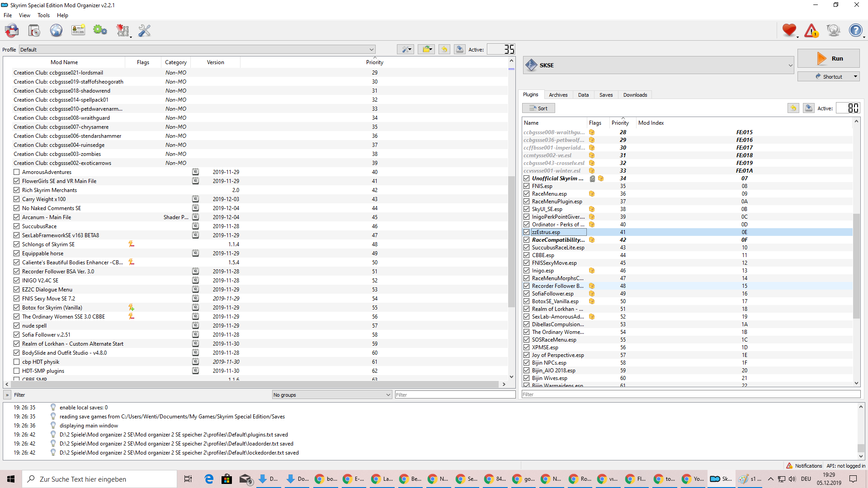Open the Mail app on the taskbar
The image size is (868, 488).
pos(245,479)
